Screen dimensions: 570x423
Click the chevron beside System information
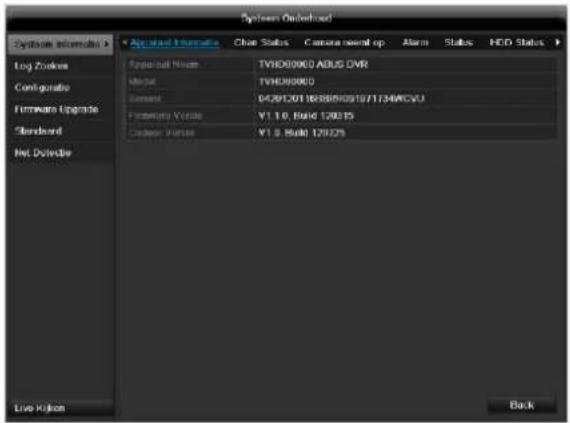point(106,44)
